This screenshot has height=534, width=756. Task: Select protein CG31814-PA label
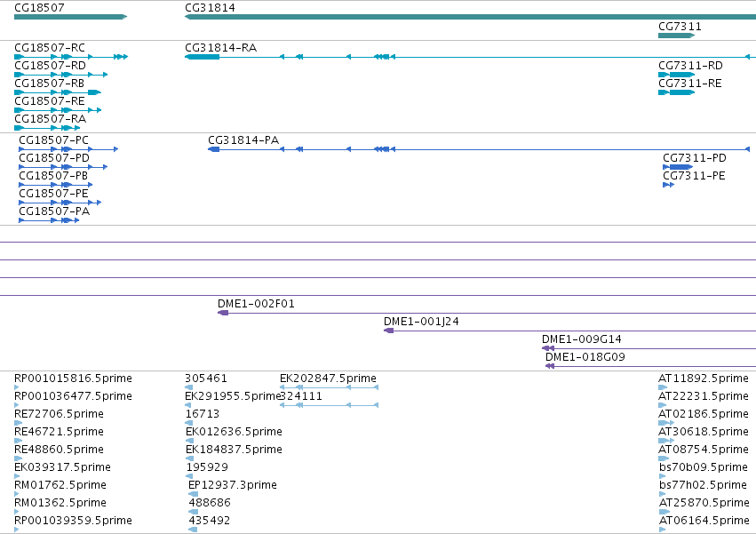(x=243, y=140)
